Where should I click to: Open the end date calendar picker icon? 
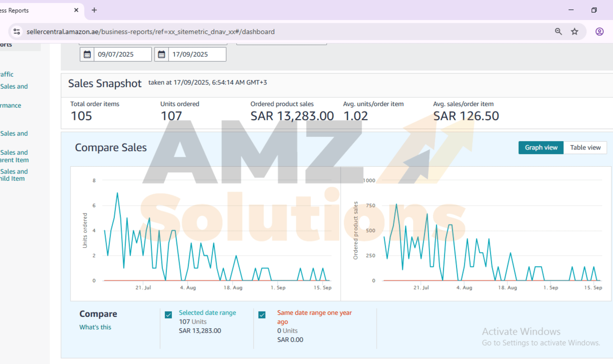[161, 54]
